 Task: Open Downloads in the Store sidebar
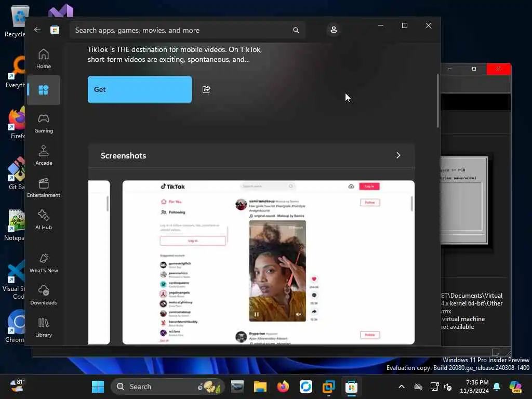click(x=44, y=296)
